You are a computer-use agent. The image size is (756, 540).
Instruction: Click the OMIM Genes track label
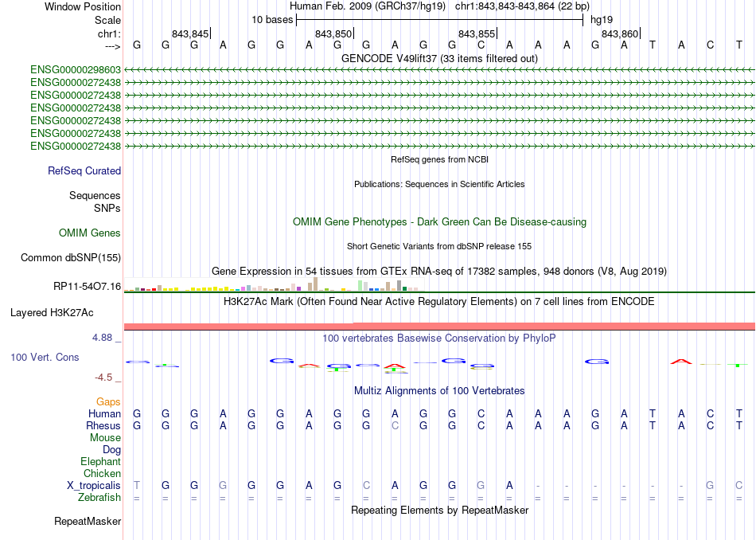(x=90, y=233)
